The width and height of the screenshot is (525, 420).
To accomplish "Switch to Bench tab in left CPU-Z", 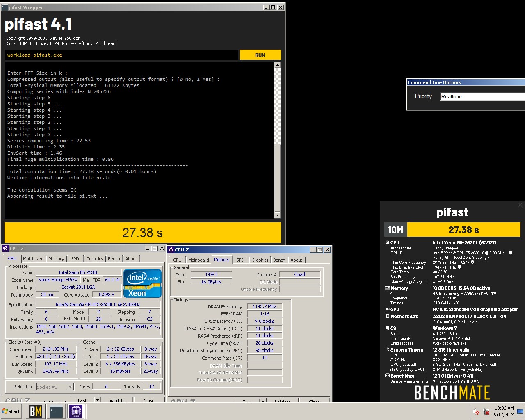I will click(x=114, y=259).
